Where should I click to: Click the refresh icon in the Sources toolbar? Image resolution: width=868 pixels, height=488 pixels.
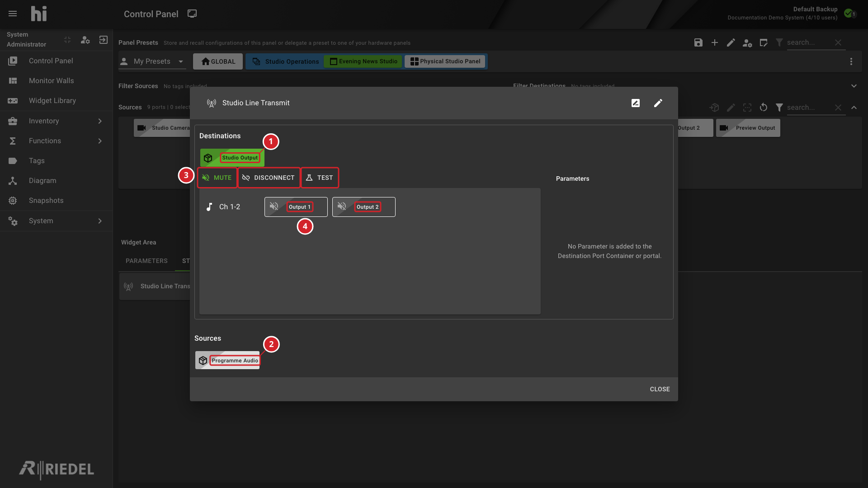[764, 108]
